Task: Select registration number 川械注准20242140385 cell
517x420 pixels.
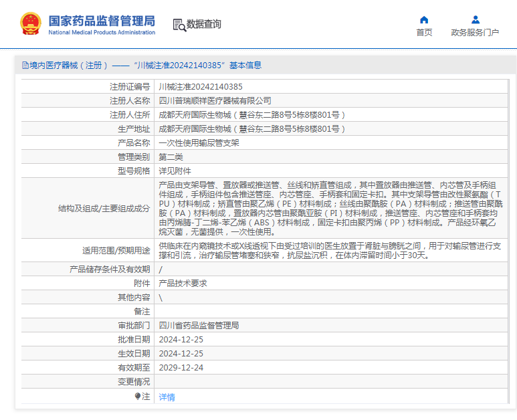Action: [x=201, y=87]
